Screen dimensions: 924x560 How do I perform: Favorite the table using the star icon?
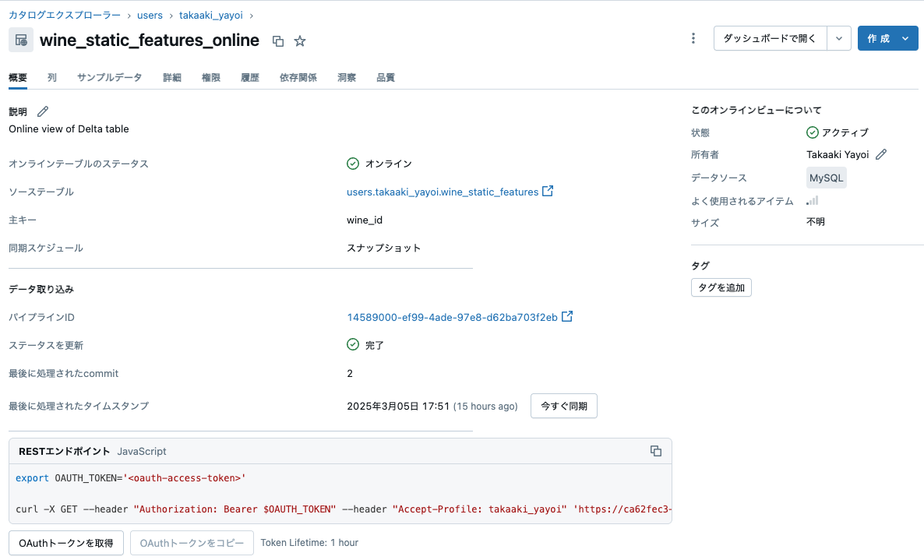[x=300, y=41]
